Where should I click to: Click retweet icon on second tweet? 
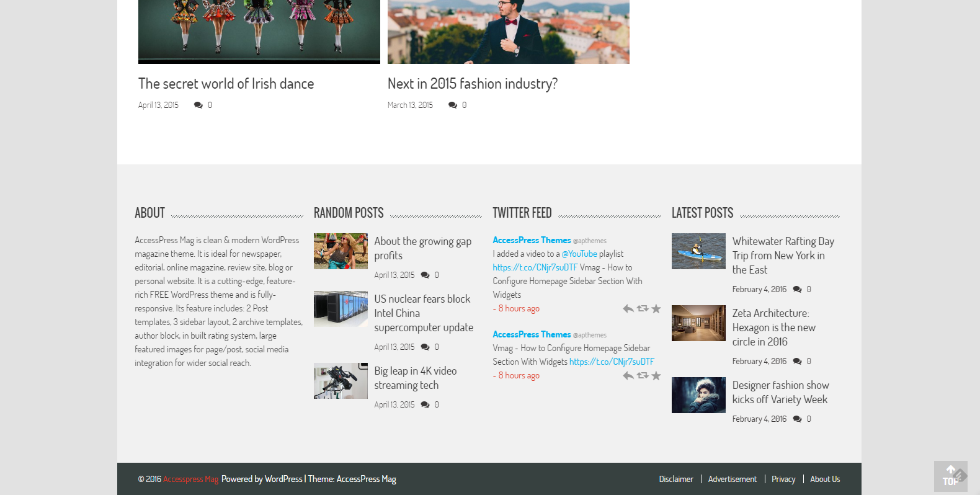(642, 375)
